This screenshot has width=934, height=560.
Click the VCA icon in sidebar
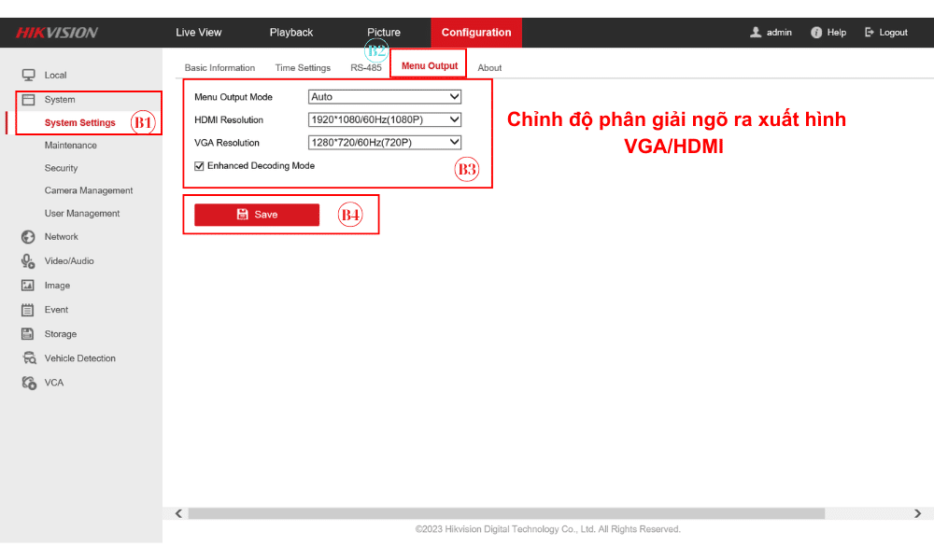[x=28, y=383]
